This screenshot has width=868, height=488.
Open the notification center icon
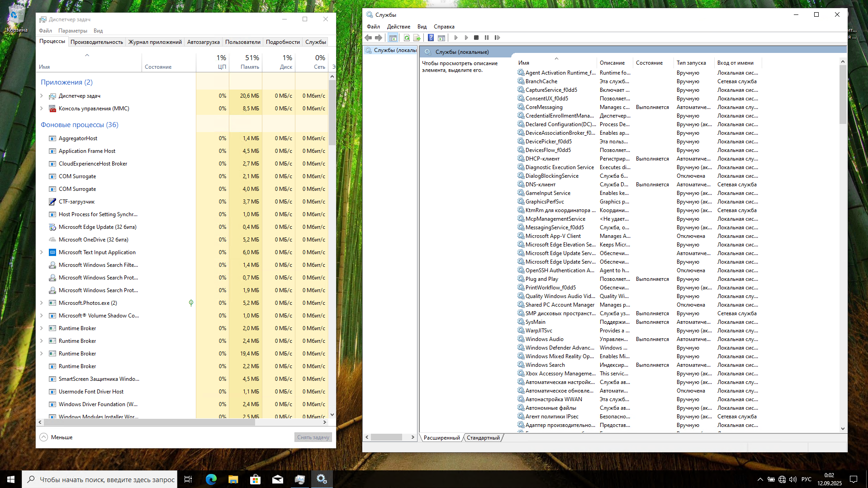(854, 479)
